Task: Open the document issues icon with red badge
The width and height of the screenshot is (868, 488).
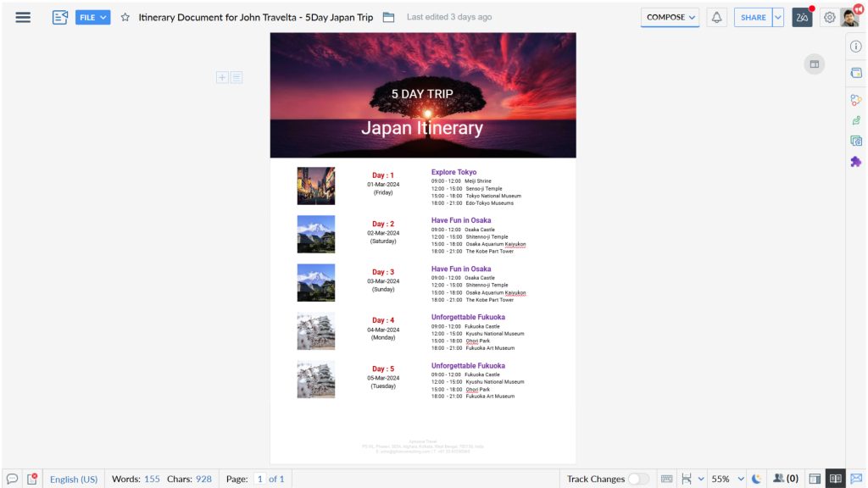Action: (x=32, y=479)
